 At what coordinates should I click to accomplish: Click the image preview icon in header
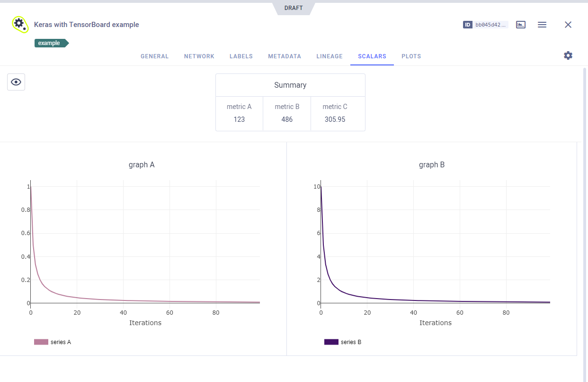coord(521,25)
